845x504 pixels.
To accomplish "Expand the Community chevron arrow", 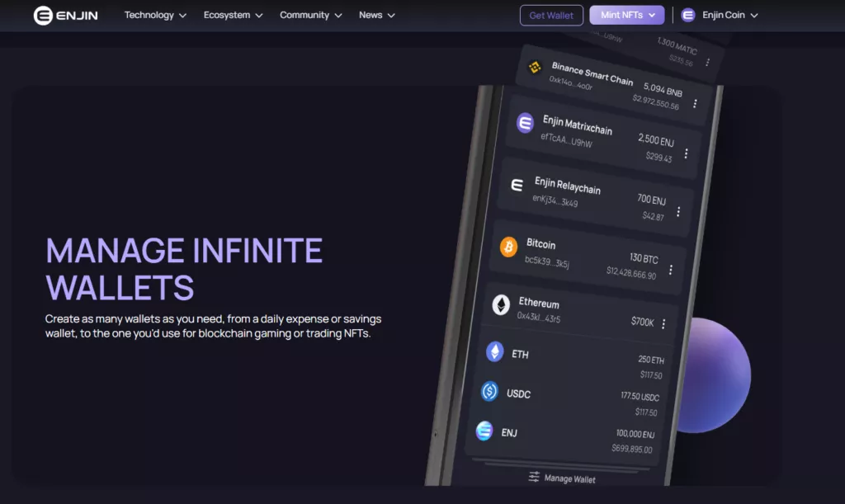I will click(338, 16).
